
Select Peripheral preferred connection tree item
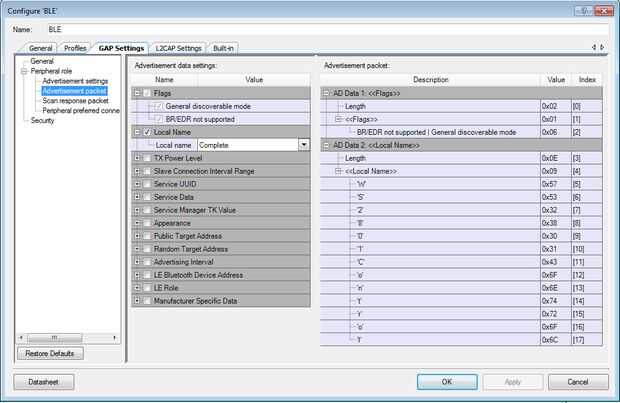81,111
